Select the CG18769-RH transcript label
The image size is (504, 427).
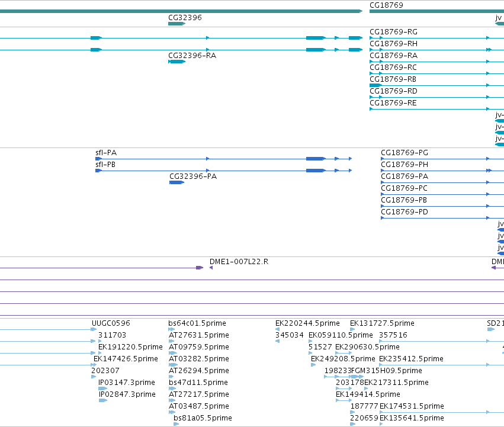pos(393,44)
